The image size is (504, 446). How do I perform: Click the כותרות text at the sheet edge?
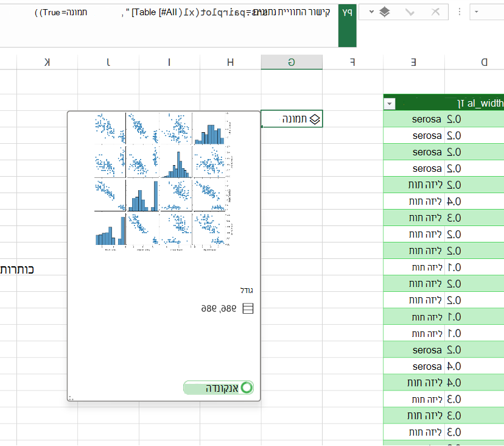[x=16, y=270]
